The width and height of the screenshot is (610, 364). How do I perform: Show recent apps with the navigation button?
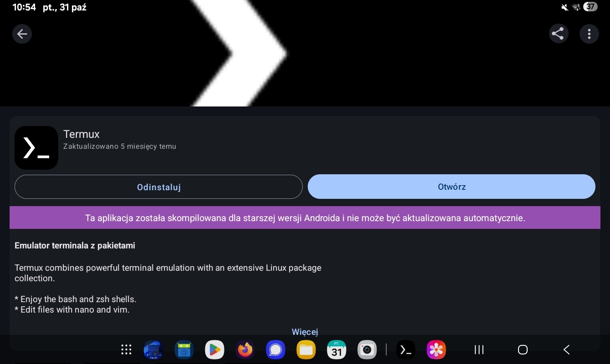pyautogui.click(x=479, y=349)
